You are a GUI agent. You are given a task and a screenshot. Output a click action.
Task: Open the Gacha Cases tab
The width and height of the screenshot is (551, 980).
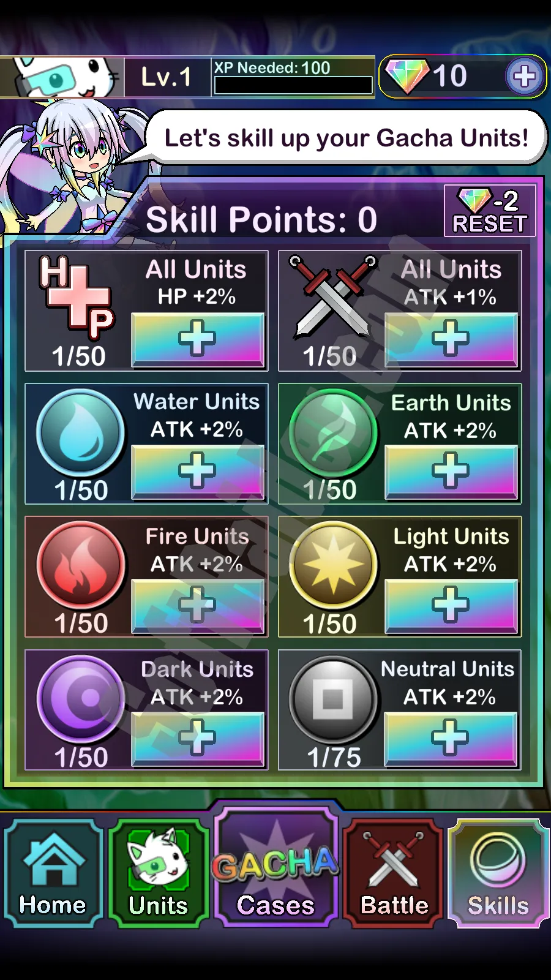click(x=275, y=867)
